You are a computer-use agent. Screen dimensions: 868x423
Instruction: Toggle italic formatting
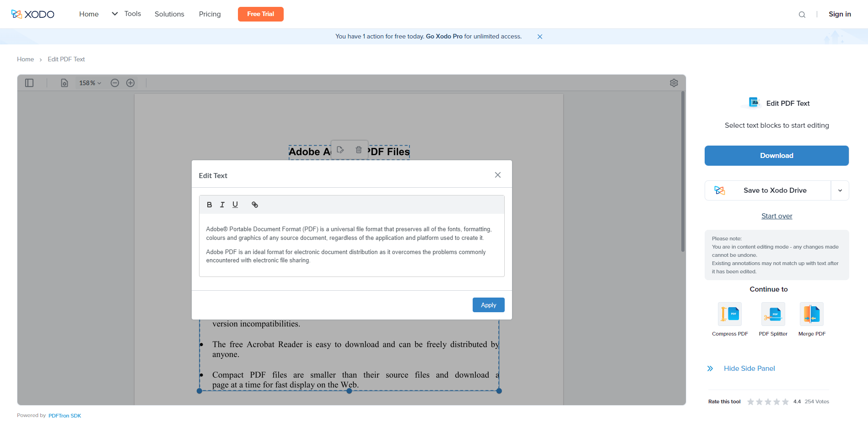pos(222,205)
